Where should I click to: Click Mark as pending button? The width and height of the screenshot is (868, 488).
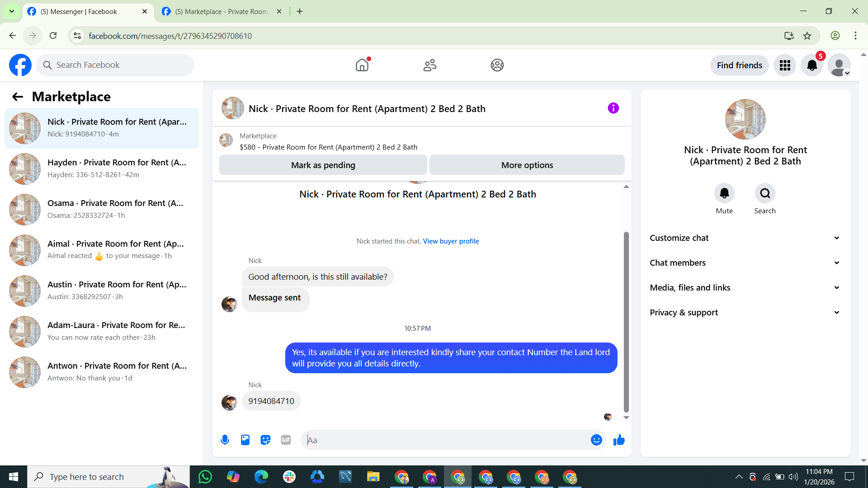point(323,165)
